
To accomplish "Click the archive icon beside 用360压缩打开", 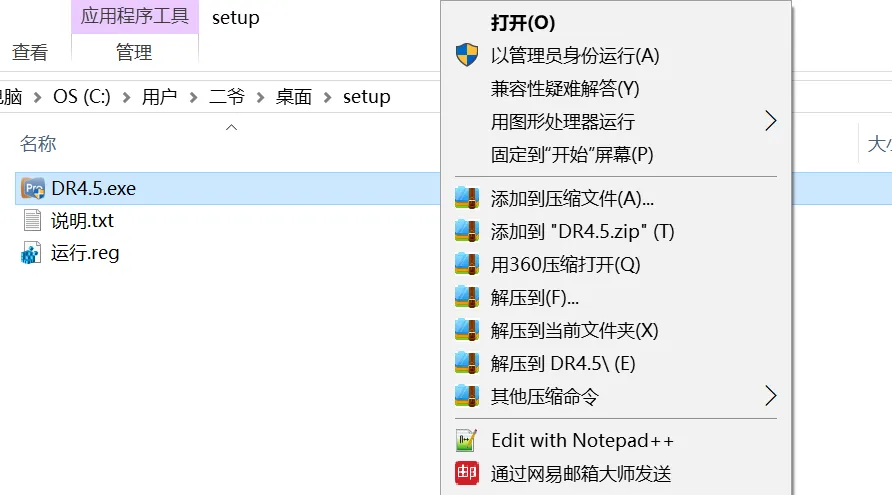I will tap(466, 264).
